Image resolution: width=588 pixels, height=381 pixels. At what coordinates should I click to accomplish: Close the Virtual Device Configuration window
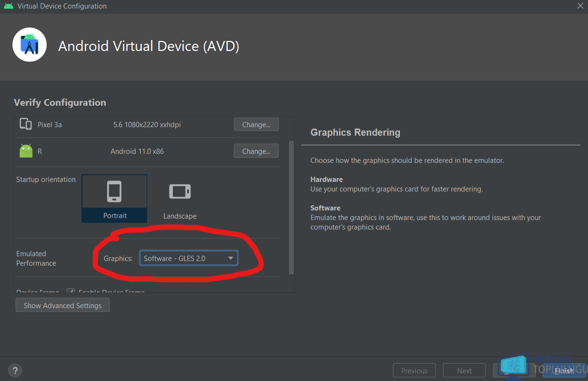coord(580,6)
